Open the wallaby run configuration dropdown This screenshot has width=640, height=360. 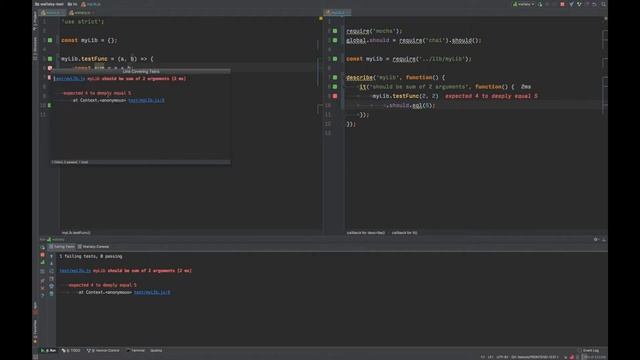pos(524,4)
